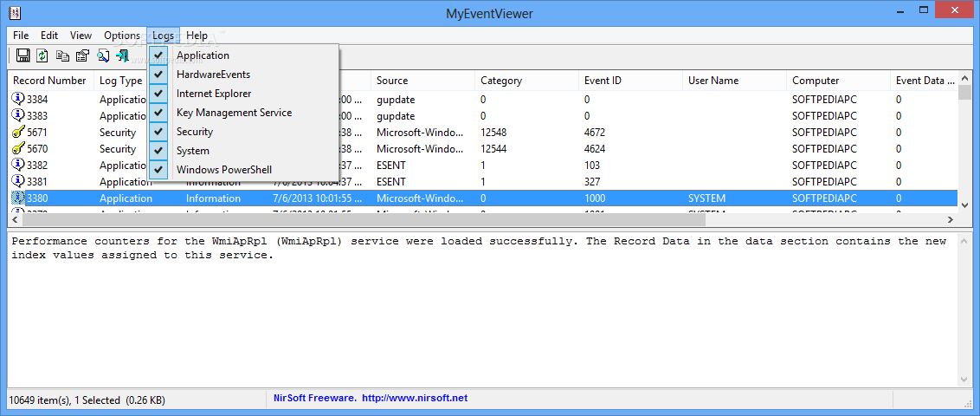This screenshot has height=416, width=980.
Task: Click info icon of record 3384
Action: 18,99
